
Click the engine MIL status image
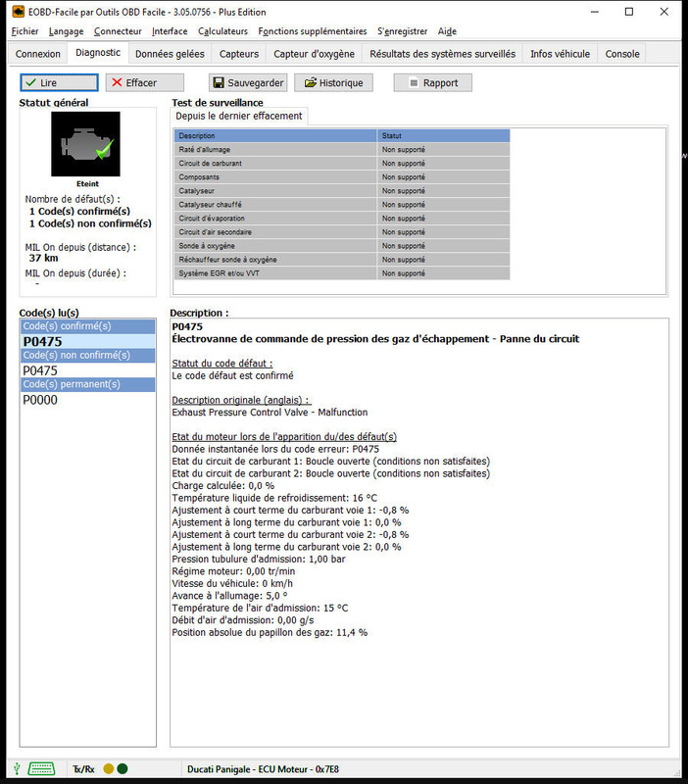85,144
